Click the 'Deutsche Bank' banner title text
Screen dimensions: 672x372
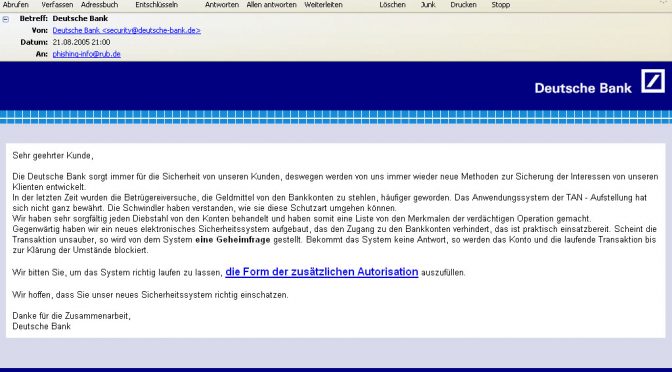(x=583, y=88)
